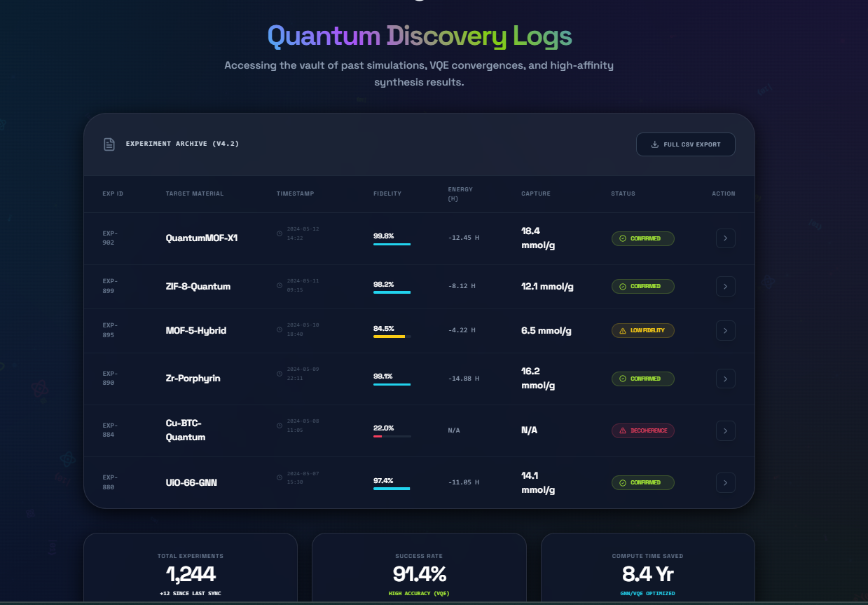The image size is (868, 605).
Task: Select the Zr-Porphyrin material name
Action: pos(193,379)
